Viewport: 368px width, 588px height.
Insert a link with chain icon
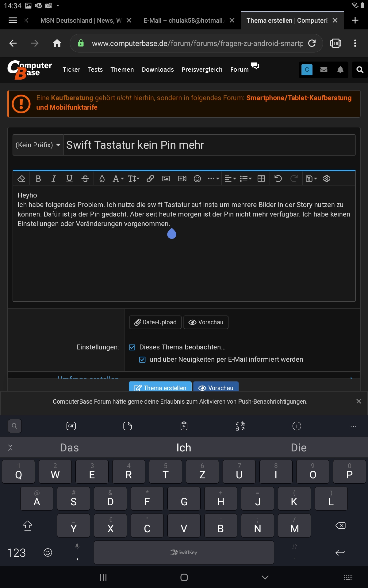click(150, 179)
